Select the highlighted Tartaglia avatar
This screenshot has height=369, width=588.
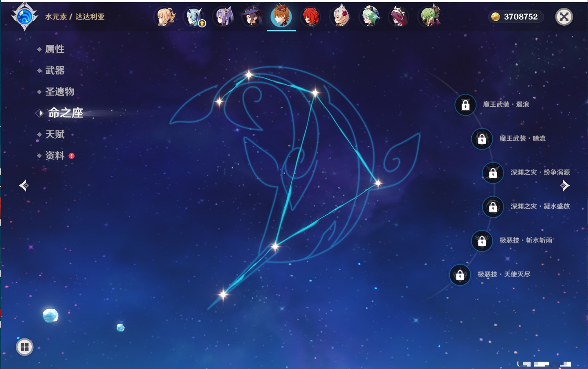(281, 16)
